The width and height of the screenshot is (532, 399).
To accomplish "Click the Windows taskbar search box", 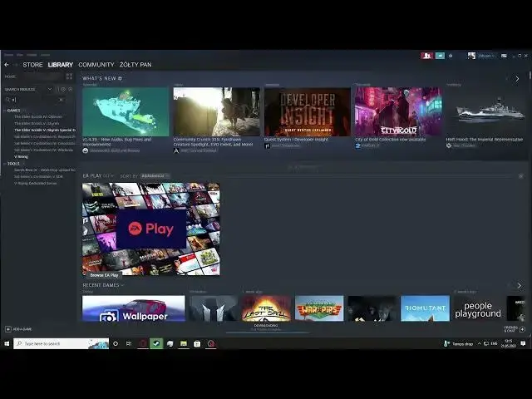I will pyautogui.click(x=61, y=343).
